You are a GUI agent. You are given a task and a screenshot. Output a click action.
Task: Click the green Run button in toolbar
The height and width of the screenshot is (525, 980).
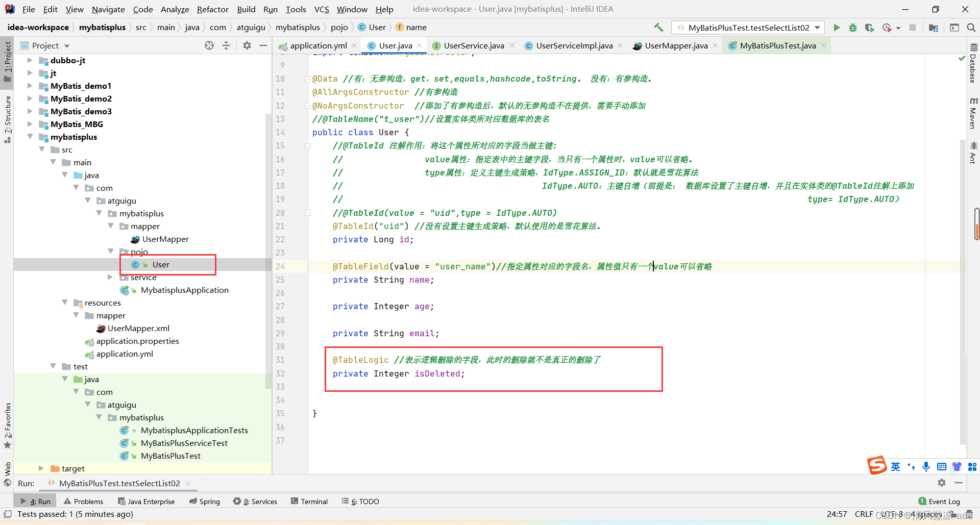pos(837,28)
